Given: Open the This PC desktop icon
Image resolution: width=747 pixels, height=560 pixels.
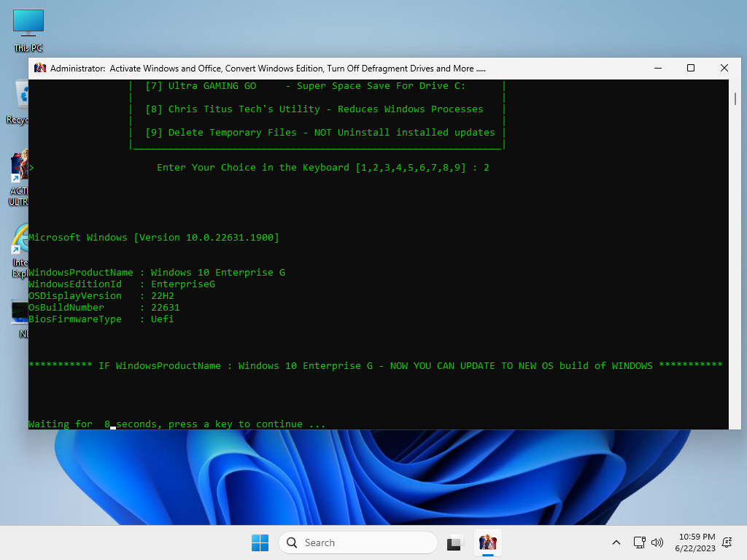Looking at the screenshot, I should coord(28,31).
